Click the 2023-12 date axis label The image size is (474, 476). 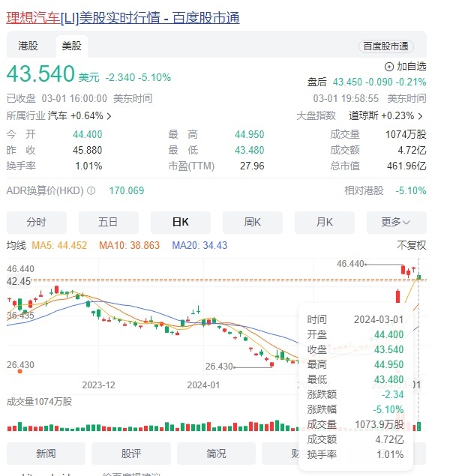coord(98,385)
